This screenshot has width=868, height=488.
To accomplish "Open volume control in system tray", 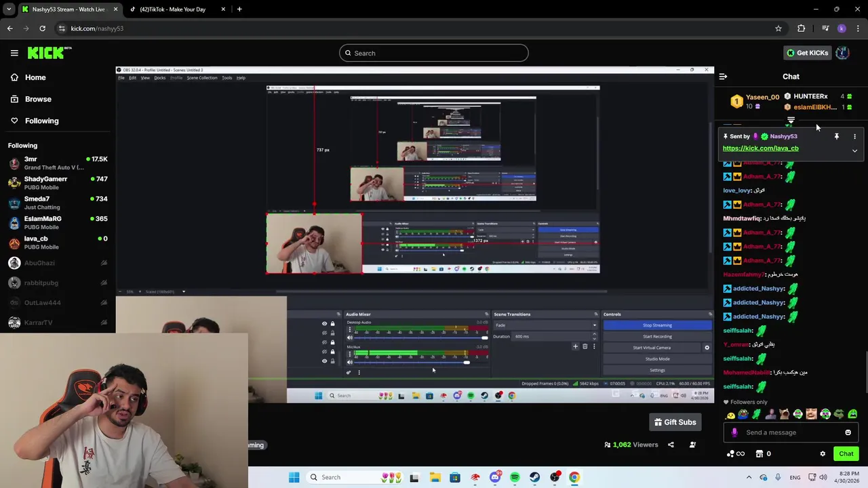I will [823, 477].
